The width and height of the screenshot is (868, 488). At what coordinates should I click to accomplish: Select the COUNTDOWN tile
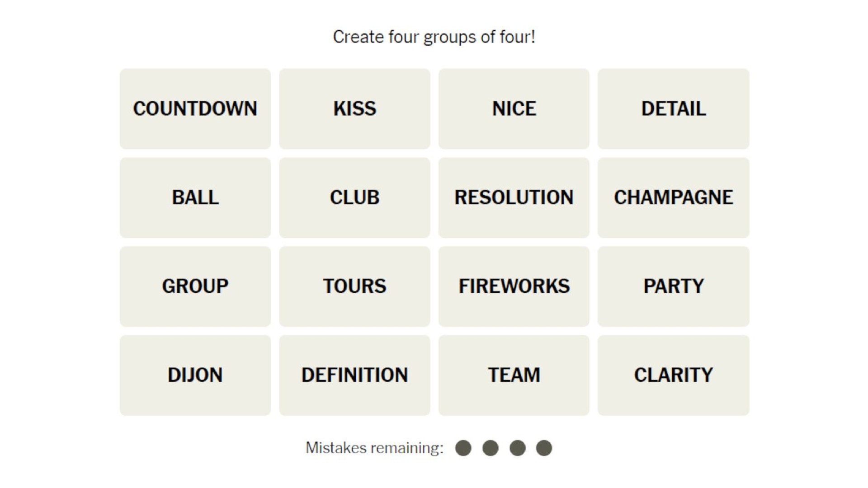pyautogui.click(x=195, y=108)
